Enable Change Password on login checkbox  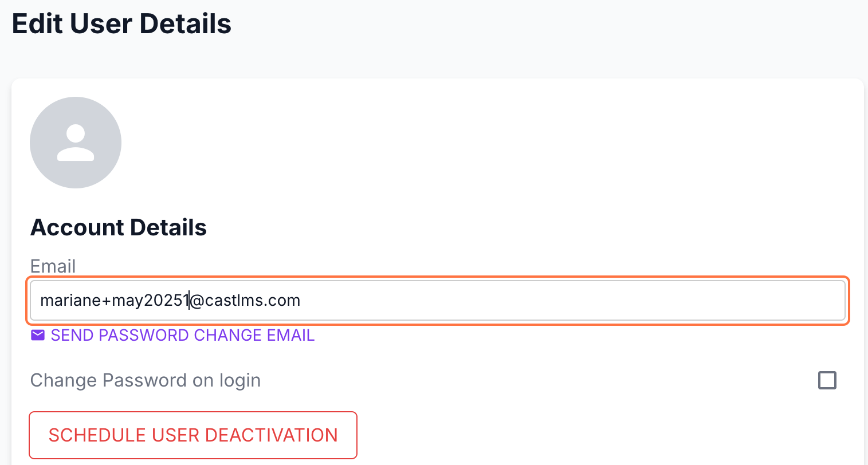pyautogui.click(x=827, y=380)
